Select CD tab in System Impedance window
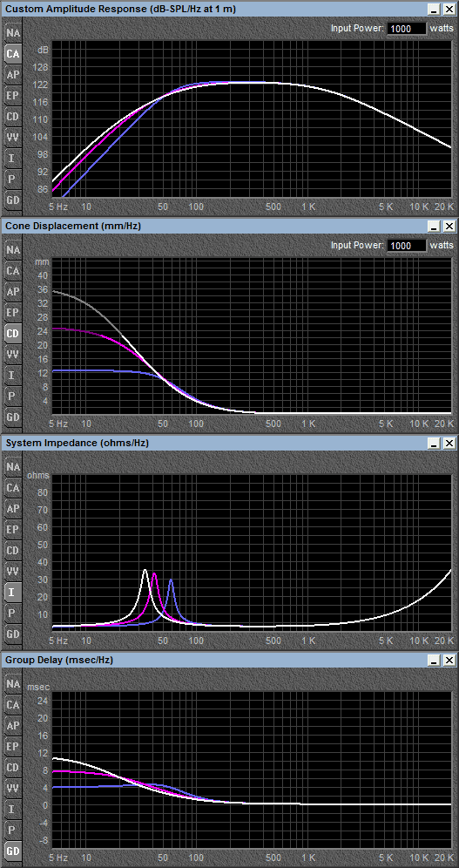Image resolution: width=459 pixels, height=868 pixels. pyautogui.click(x=13, y=551)
